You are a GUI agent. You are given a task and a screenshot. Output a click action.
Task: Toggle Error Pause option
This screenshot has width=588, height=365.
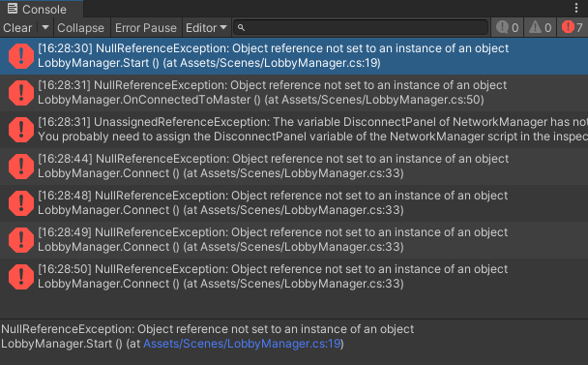(x=146, y=28)
